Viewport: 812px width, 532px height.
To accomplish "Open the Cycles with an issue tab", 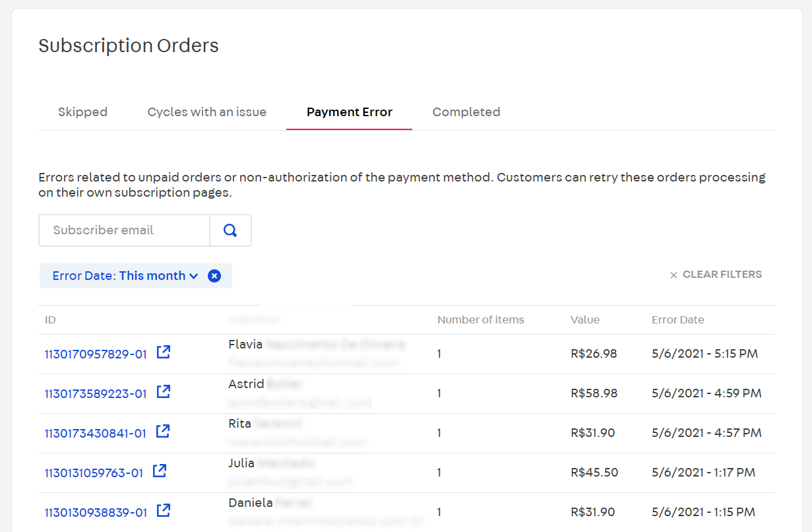I will [207, 112].
